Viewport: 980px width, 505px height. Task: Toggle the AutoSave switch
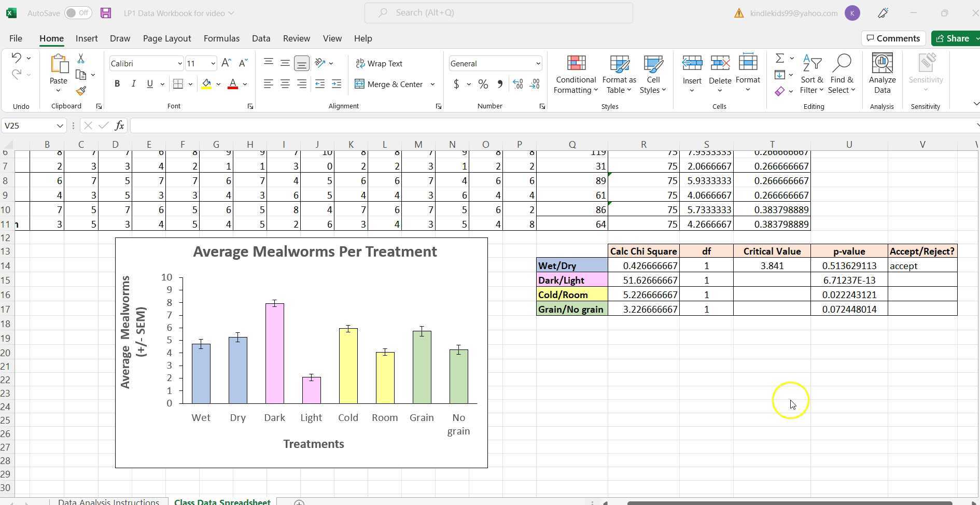pos(78,13)
